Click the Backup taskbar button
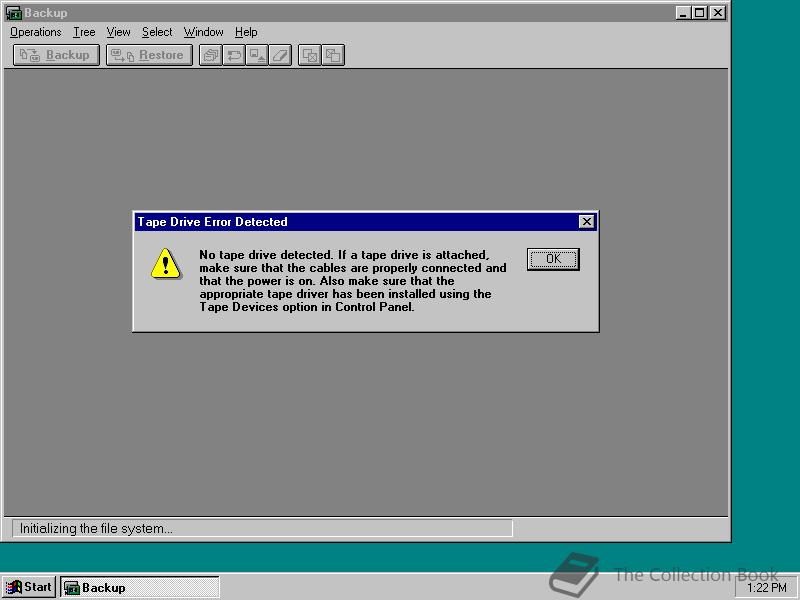The height and width of the screenshot is (600, 800). [x=140, y=587]
